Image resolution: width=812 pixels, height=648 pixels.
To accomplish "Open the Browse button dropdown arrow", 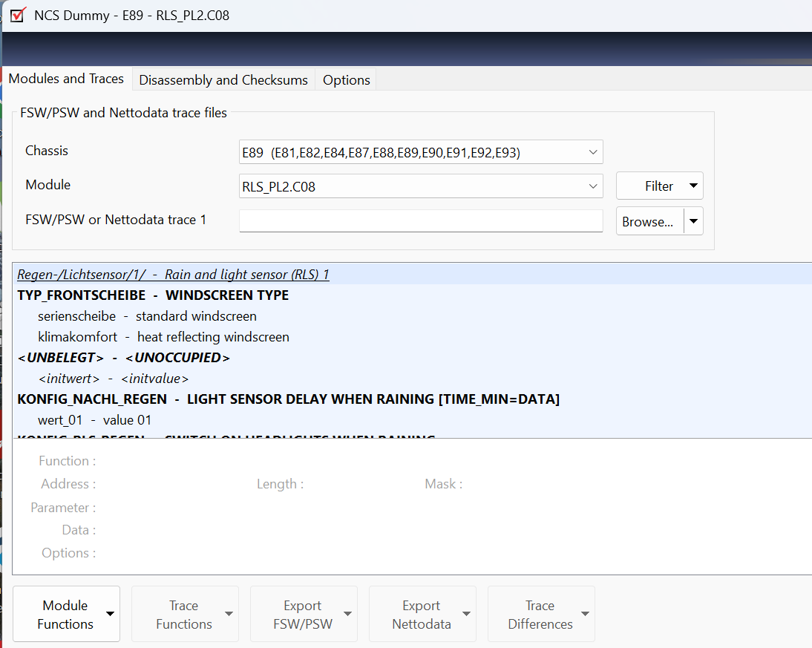I will tap(693, 221).
